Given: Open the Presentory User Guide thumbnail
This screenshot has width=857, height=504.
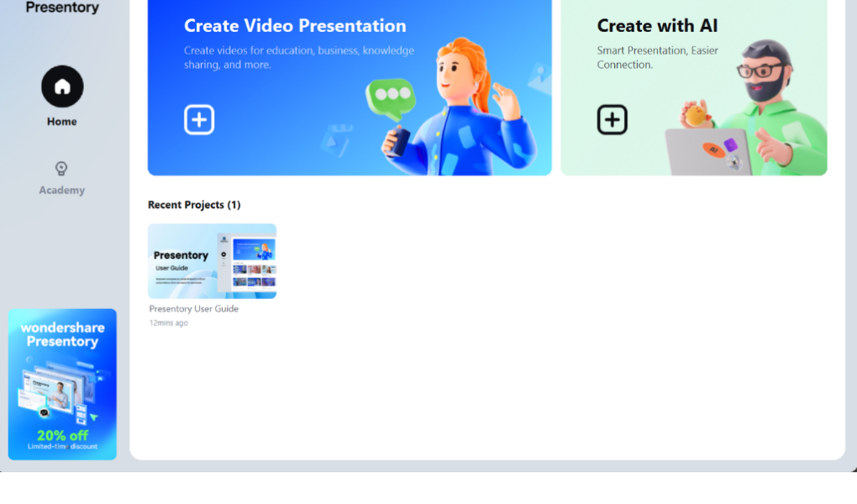Looking at the screenshot, I should 212,261.
